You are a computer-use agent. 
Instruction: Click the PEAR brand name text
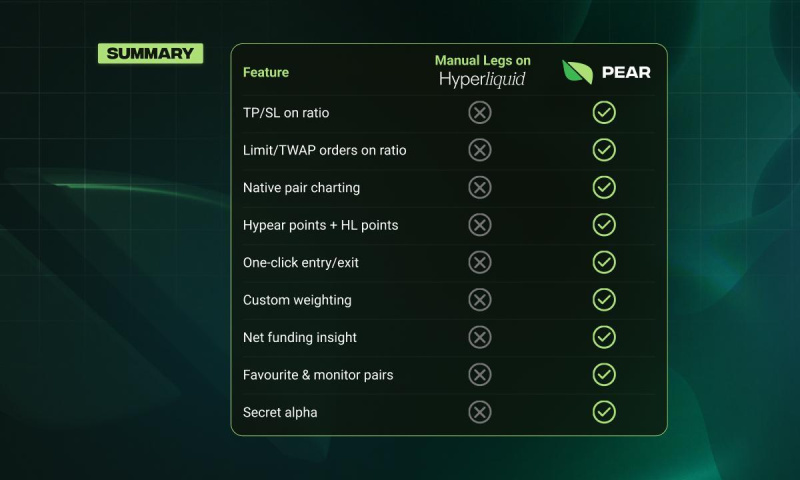626,73
